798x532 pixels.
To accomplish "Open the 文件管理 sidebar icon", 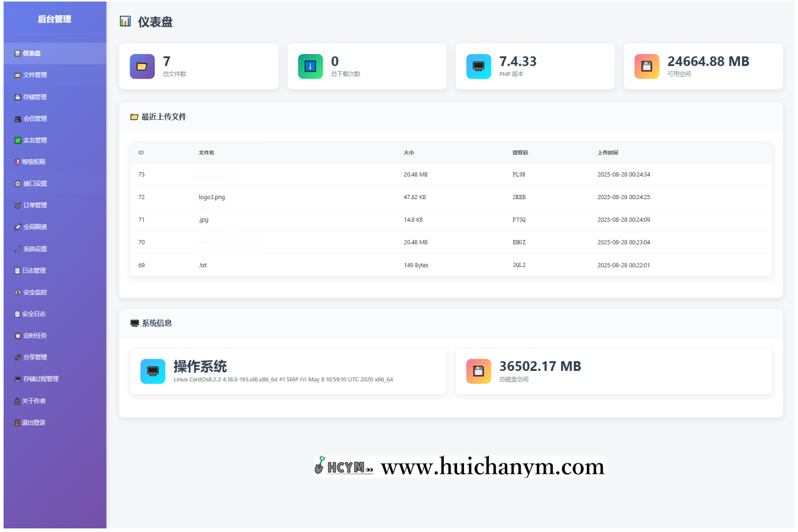I will (16, 75).
